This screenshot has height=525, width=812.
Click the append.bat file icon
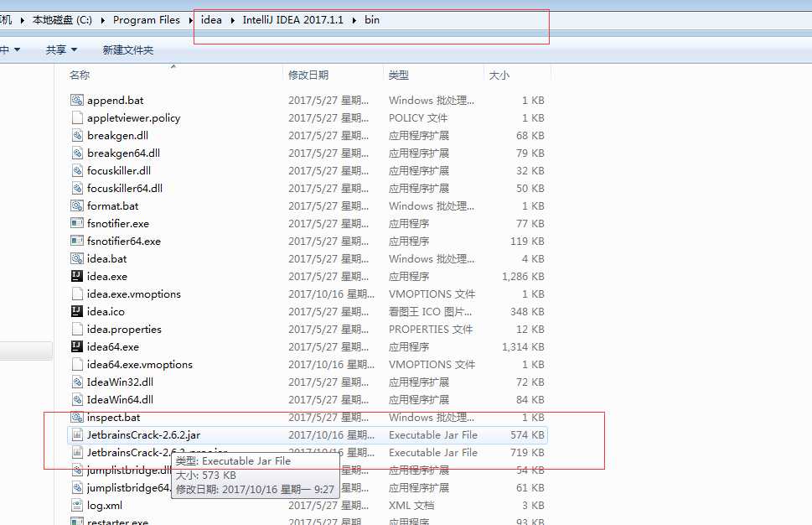(x=76, y=100)
